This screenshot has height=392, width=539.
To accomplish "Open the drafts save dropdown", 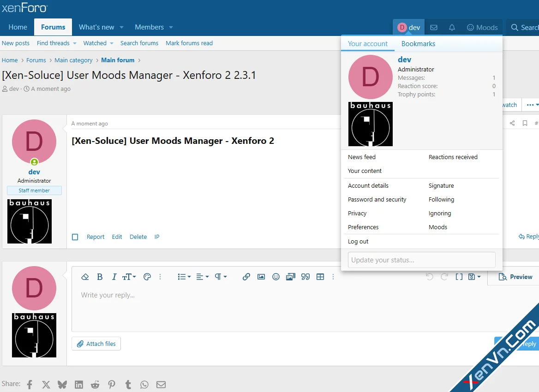I will (474, 277).
